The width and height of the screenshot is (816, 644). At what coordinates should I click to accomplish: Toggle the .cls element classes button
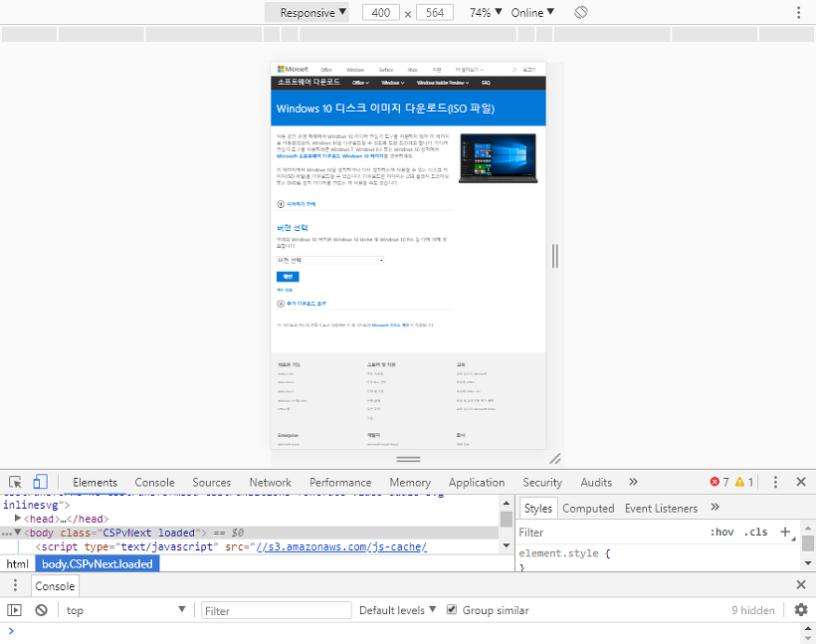coord(755,533)
